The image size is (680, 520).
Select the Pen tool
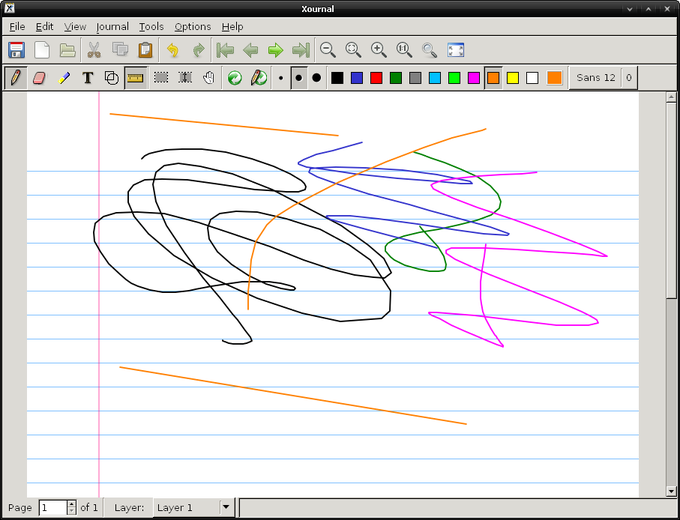coord(16,78)
